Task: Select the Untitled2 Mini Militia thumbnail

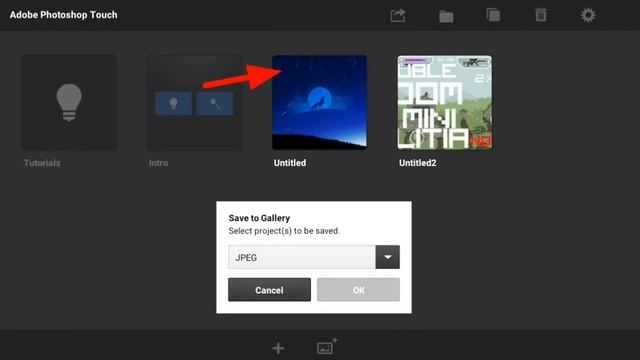Action: (445, 102)
